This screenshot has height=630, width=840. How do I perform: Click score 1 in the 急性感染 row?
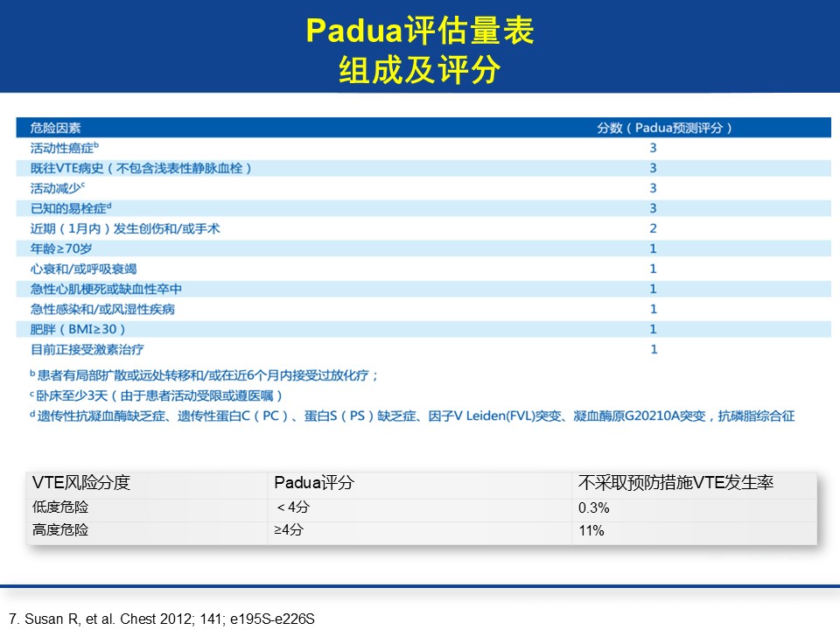653,309
